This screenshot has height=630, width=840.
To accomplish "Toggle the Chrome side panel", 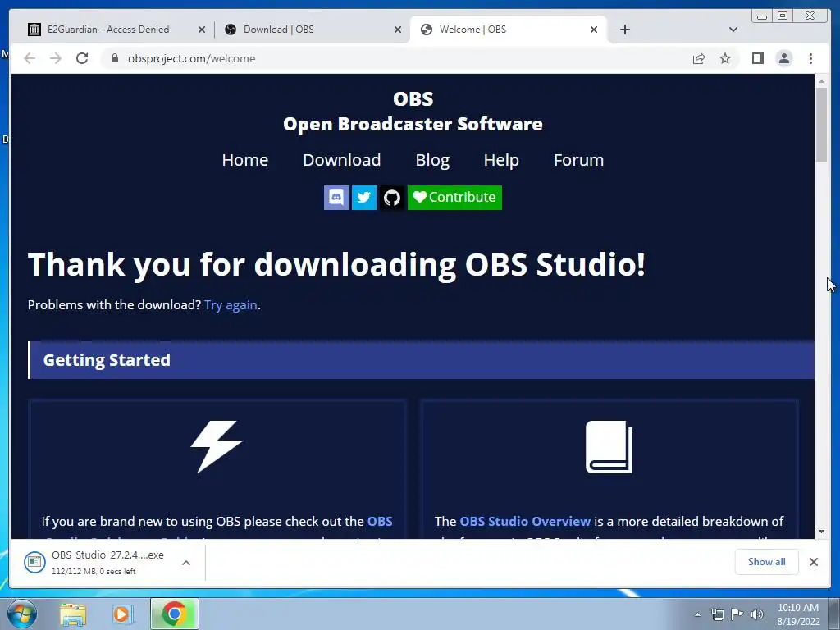I will 757,58.
